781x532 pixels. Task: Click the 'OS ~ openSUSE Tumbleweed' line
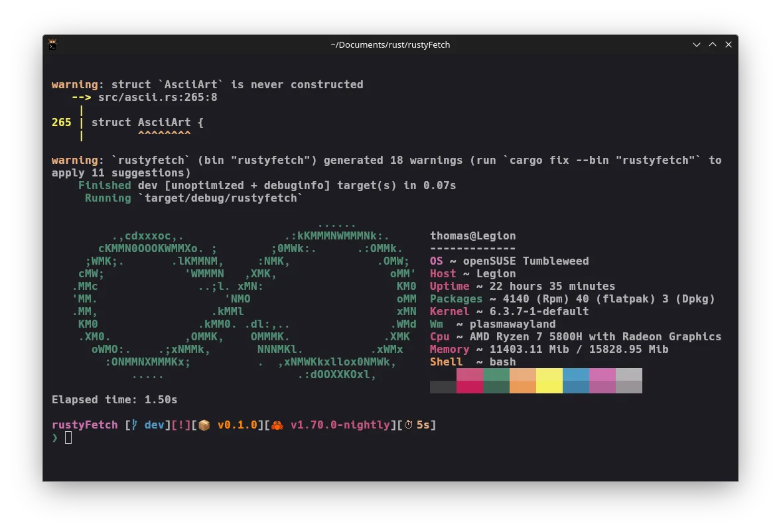[x=509, y=261]
